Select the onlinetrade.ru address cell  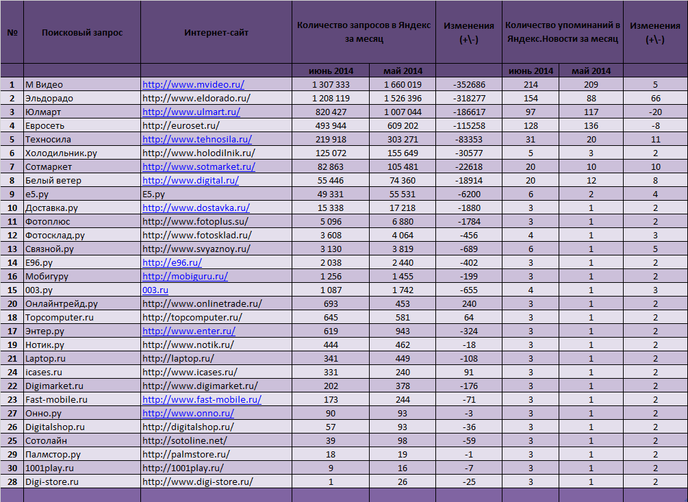click(216, 304)
